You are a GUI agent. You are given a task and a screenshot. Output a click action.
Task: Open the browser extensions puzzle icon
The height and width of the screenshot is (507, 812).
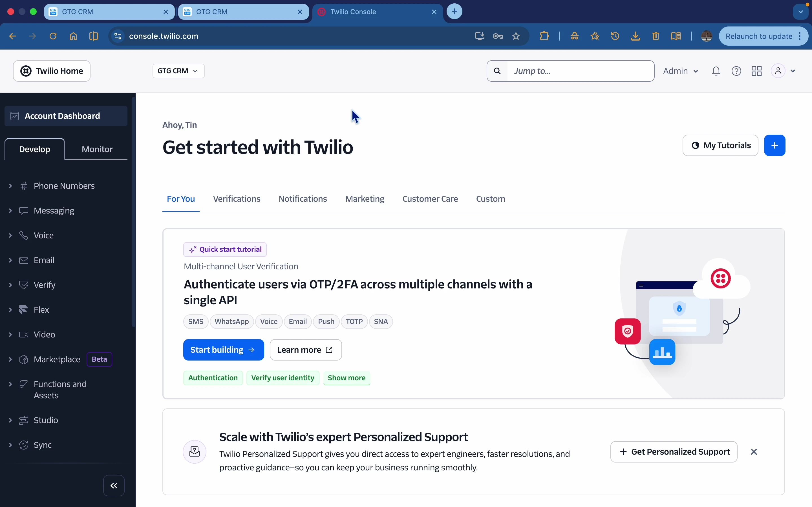point(544,36)
